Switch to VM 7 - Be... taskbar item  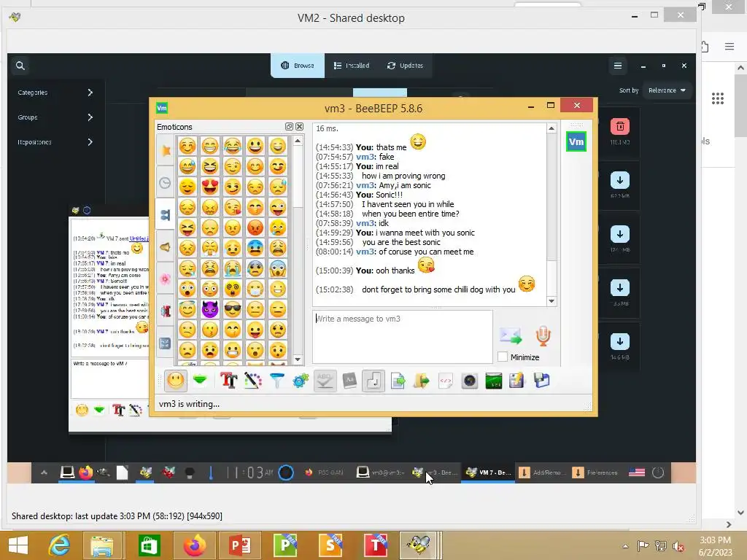[488, 472]
